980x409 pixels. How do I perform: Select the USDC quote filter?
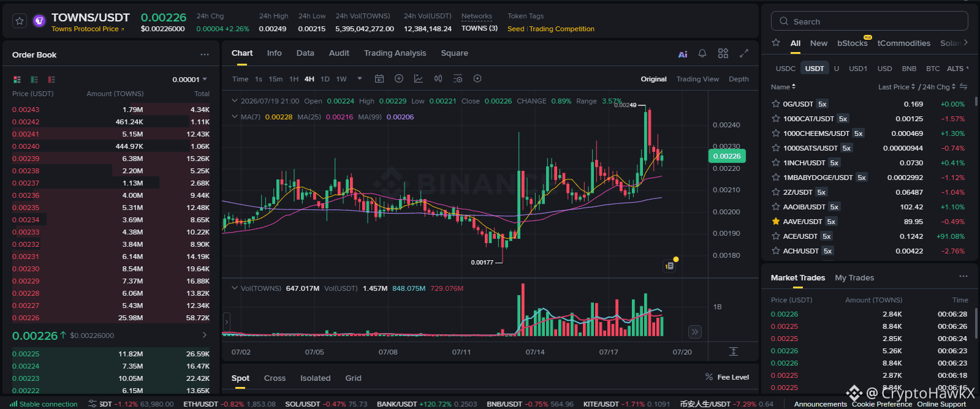[786, 69]
